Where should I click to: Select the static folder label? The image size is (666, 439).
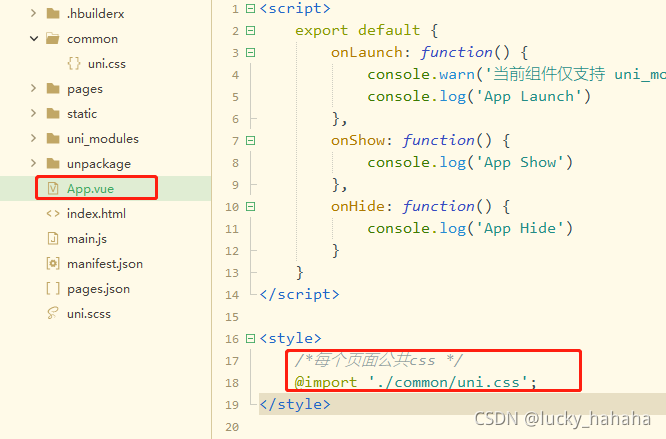(82, 114)
